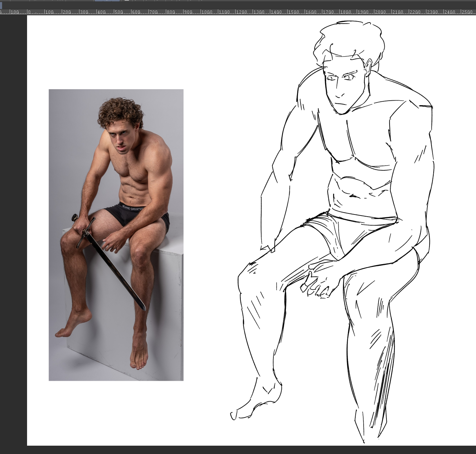
Task: Click the 1500 mark on the horizontal ruler
Action: pyautogui.click(x=295, y=12)
